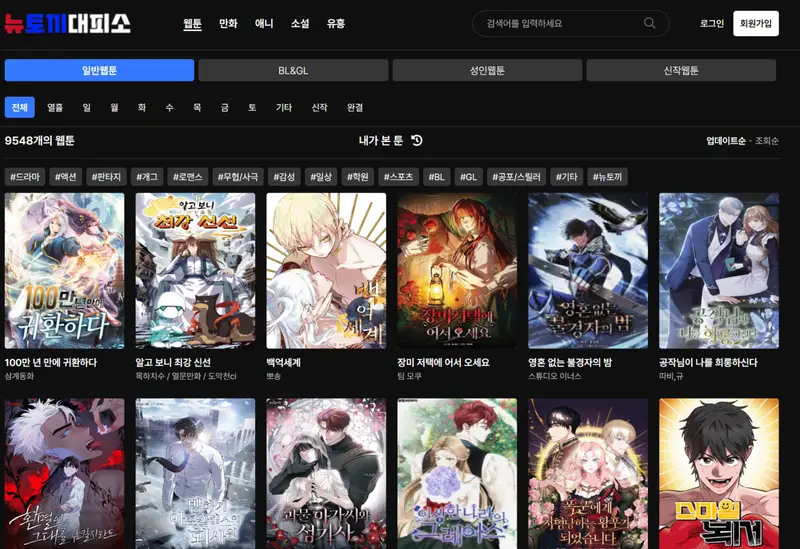Open 괴물 아가씨의 성기사 cover
This screenshot has width=800, height=549.
click(326, 473)
